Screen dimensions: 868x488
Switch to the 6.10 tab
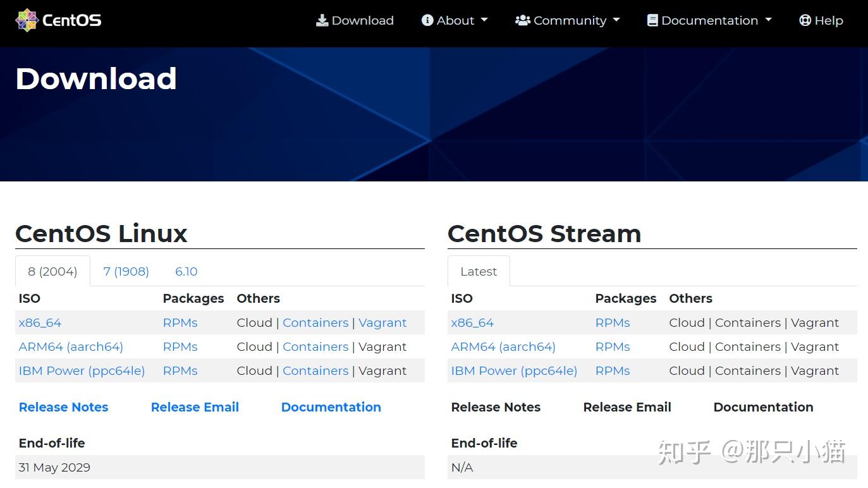coord(186,271)
